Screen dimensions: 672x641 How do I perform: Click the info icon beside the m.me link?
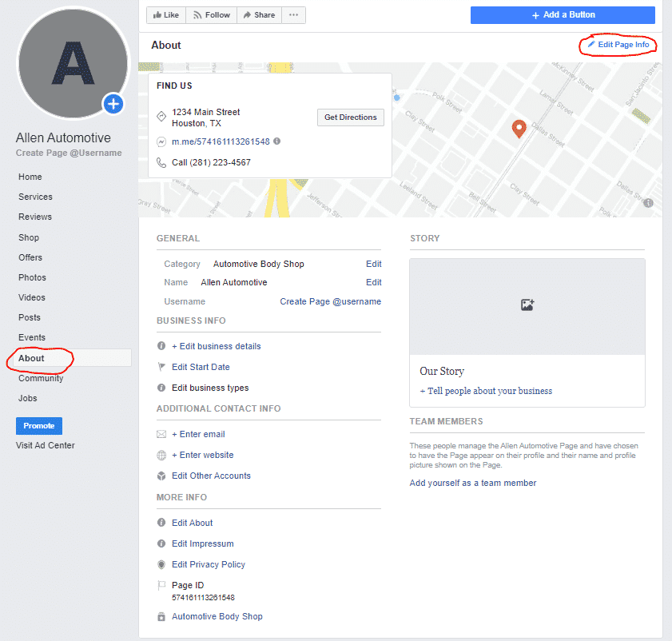[x=276, y=141]
